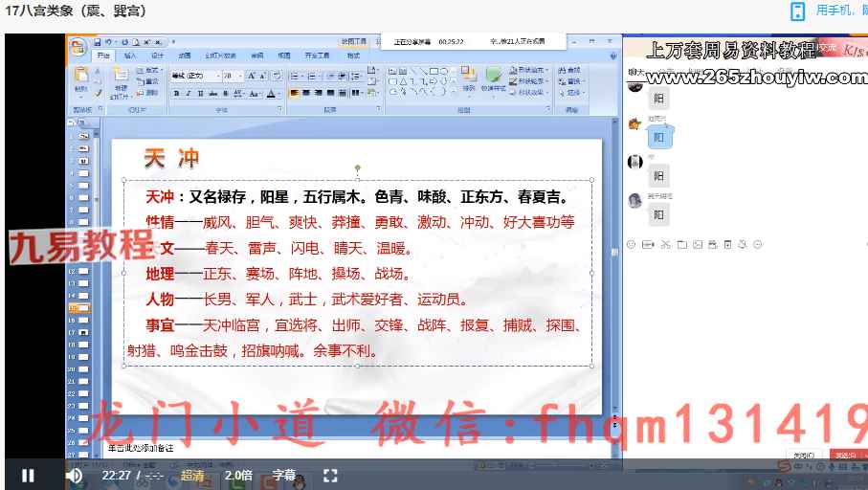
Task: Open the Character Spacing dropdown
Action: pos(238,93)
